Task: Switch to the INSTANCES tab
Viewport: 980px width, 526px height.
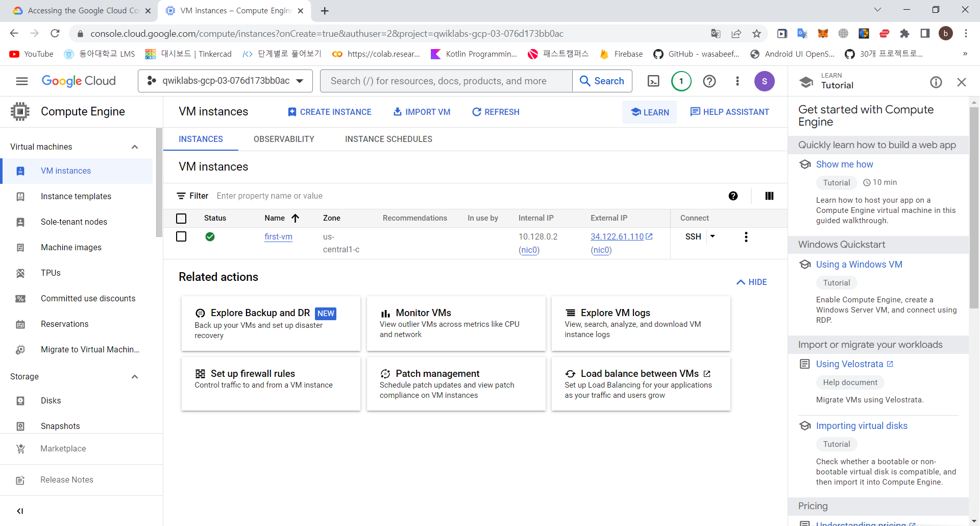Action: 201,139
